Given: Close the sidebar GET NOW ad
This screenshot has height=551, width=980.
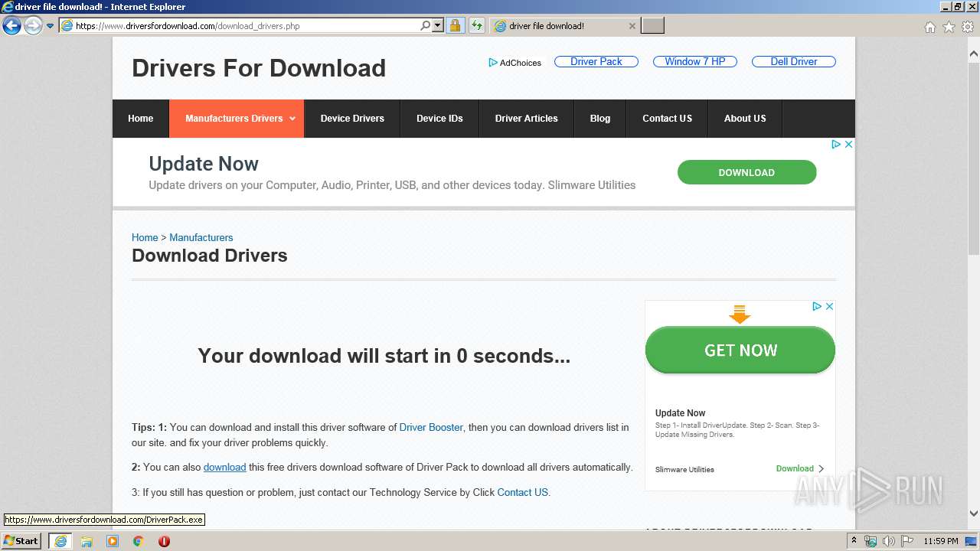Looking at the screenshot, I should tap(829, 306).
